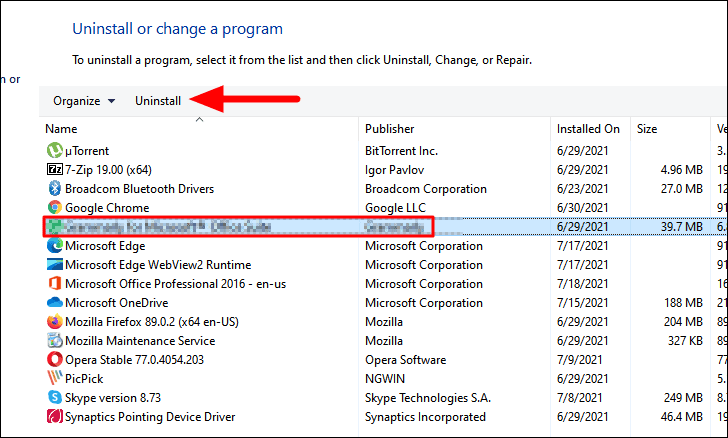Click the 188 MB size value
728x438 pixels.
[683, 303]
